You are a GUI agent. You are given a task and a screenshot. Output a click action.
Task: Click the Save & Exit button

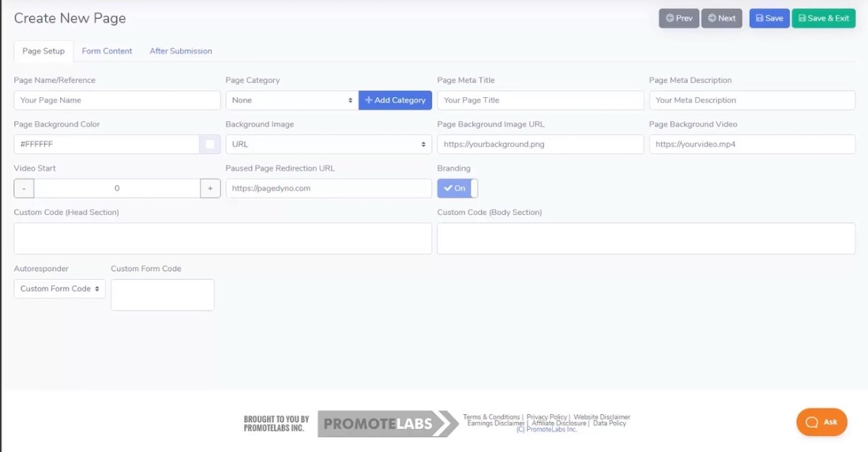coord(824,18)
